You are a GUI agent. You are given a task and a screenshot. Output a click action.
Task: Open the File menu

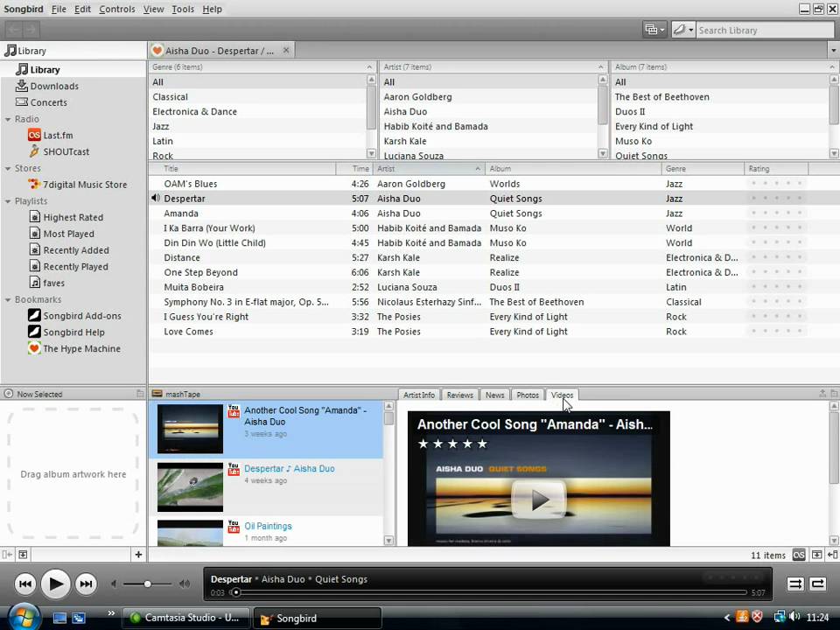pyautogui.click(x=59, y=9)
